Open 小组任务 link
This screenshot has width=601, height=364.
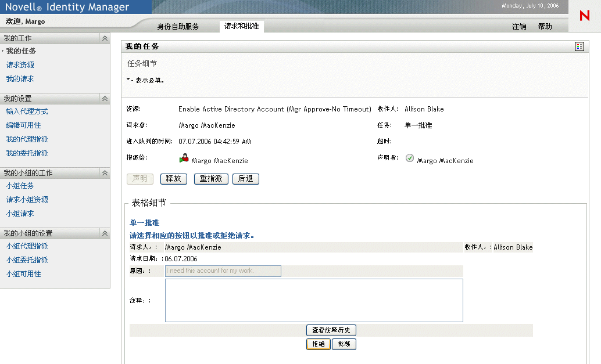[x=20, y=186]
